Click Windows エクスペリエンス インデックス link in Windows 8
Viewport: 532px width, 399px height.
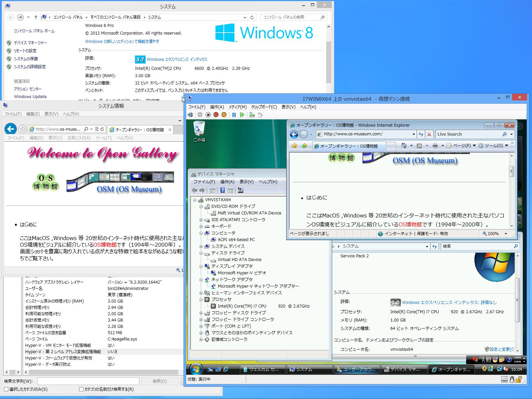pyautogui.click(x=177, y=60)
